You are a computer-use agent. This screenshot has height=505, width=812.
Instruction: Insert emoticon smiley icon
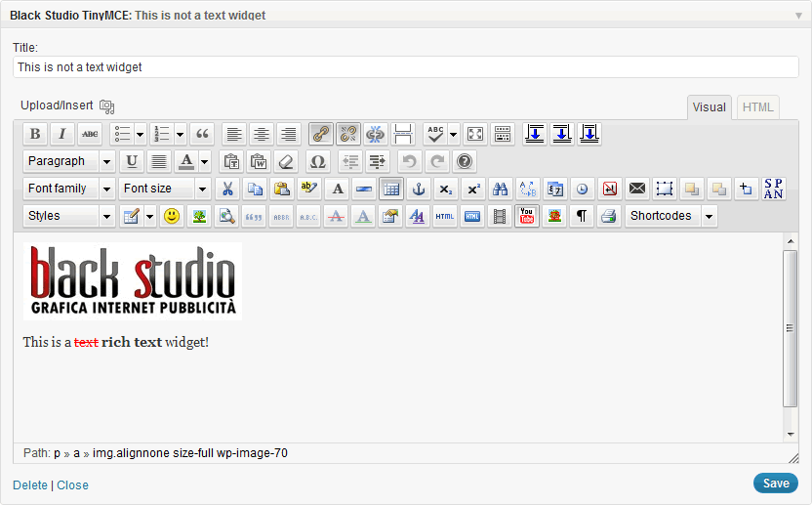tap(172, 216)
